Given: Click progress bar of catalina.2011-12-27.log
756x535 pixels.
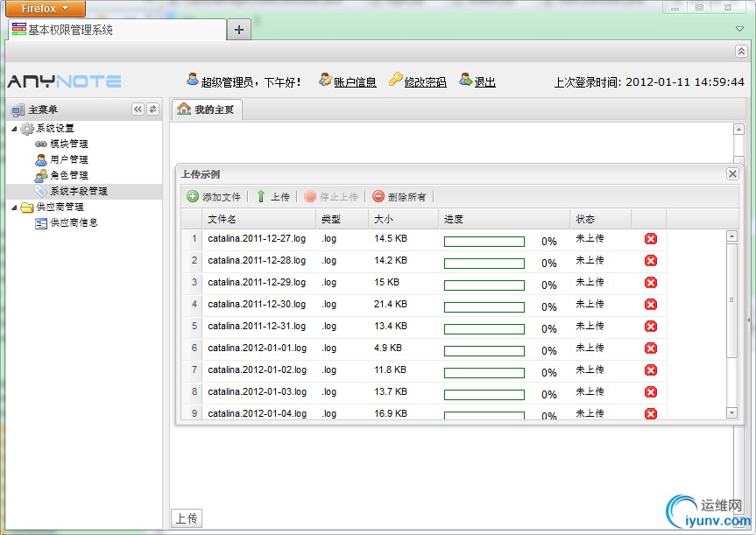Looking at the screenshot, I should pyautogui.click(x=484, y=242).
